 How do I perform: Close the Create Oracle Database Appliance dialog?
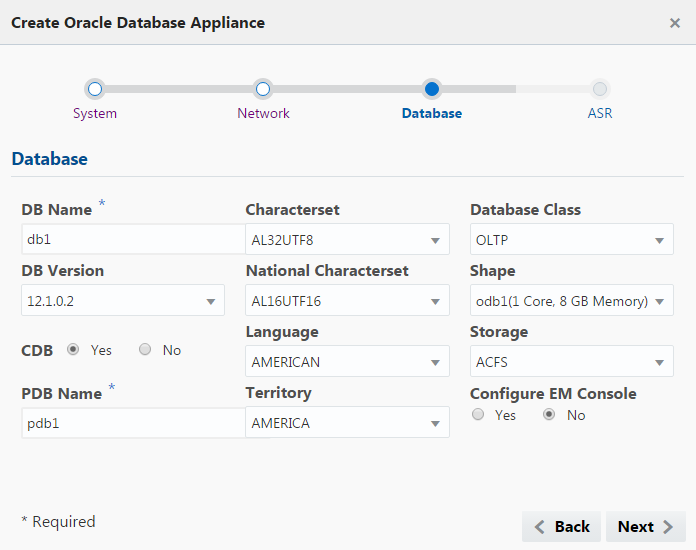point(675,23)
